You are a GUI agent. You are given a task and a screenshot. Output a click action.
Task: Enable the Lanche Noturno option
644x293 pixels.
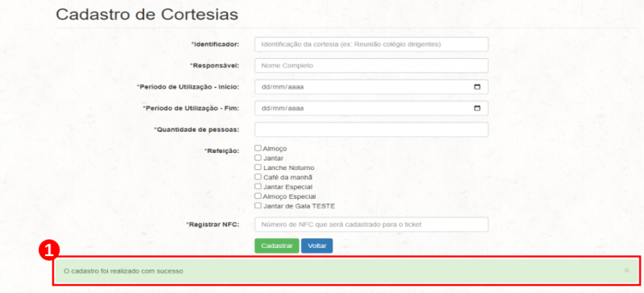[258, 167]
